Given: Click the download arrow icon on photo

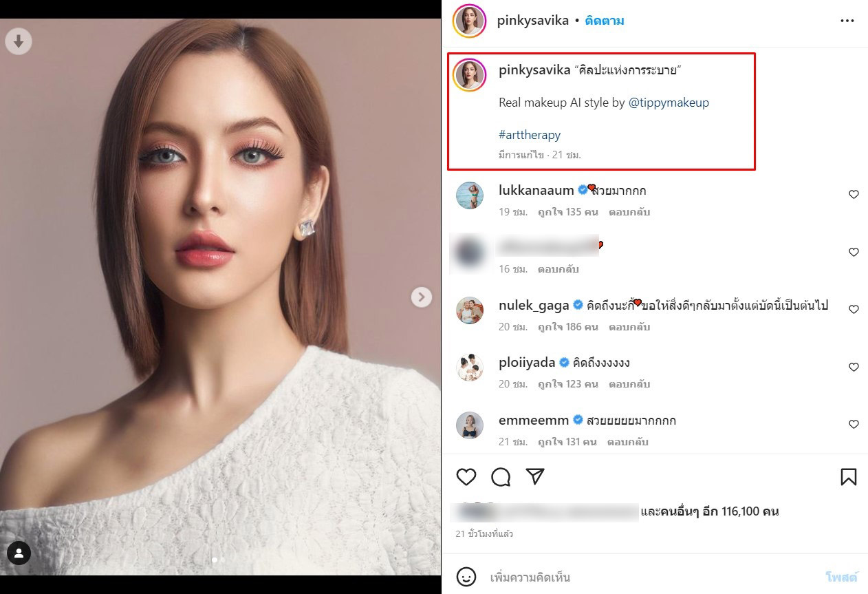Looking at the screenshot, I should click(19, 42).
